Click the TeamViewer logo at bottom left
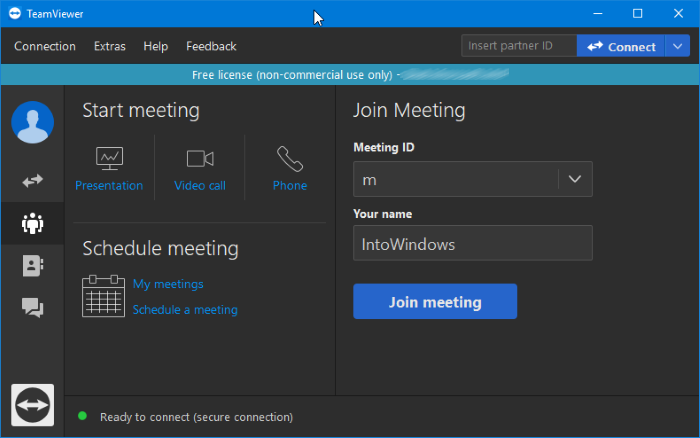Viewport: 700px width, 438px height. pyautogui.click(x=32, y=405)
